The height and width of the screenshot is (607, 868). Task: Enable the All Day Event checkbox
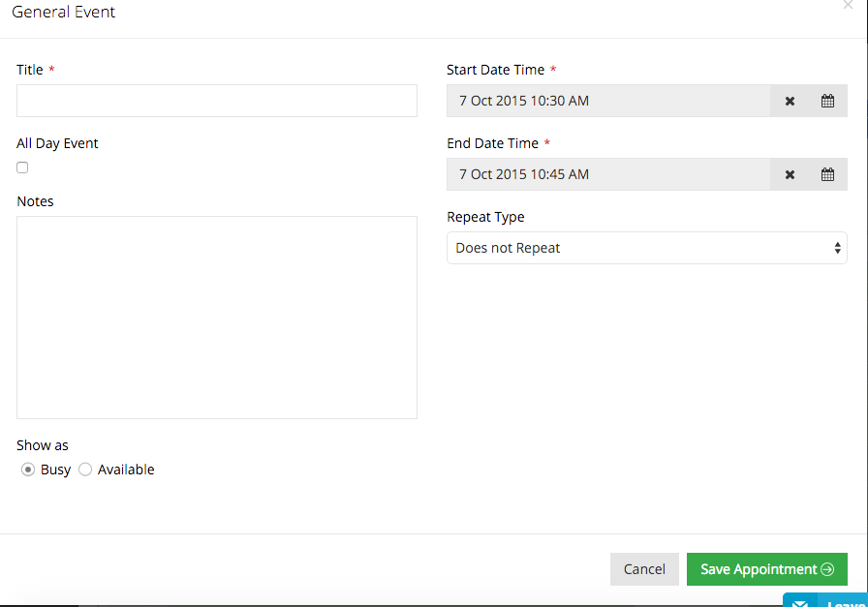point(22,167)
